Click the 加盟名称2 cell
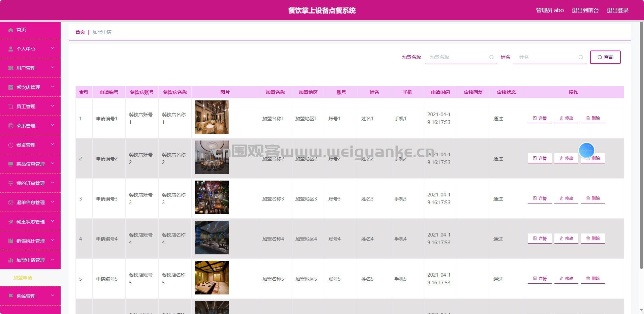The width and height of the screenshot is (644, 314). 275,158
